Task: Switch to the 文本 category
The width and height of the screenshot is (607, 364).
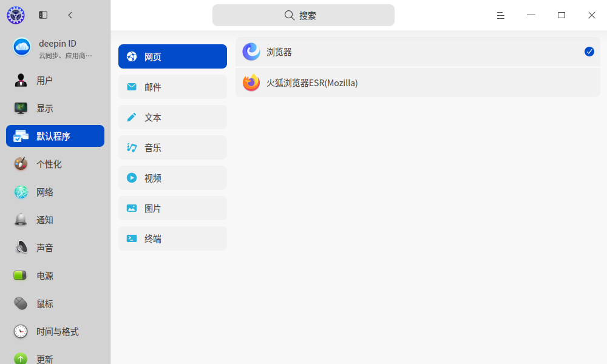Action: (172, 117)
